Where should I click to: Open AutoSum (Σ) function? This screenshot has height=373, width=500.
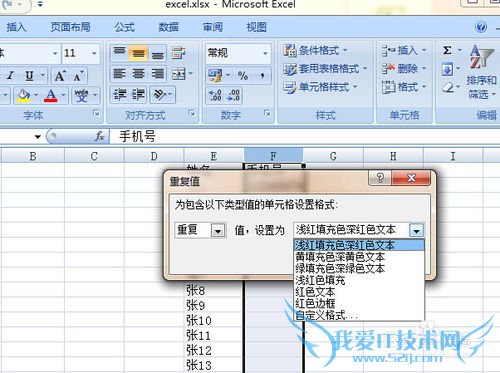click(448, 51)
